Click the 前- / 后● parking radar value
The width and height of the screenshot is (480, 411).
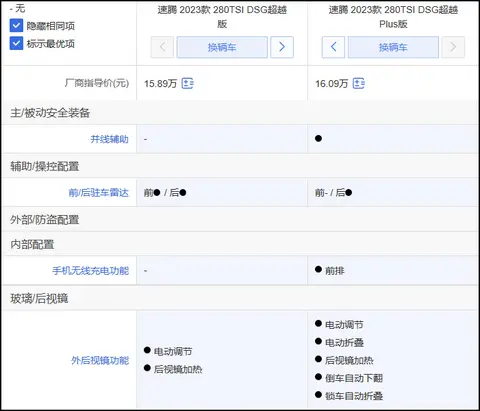coord(334,193)
